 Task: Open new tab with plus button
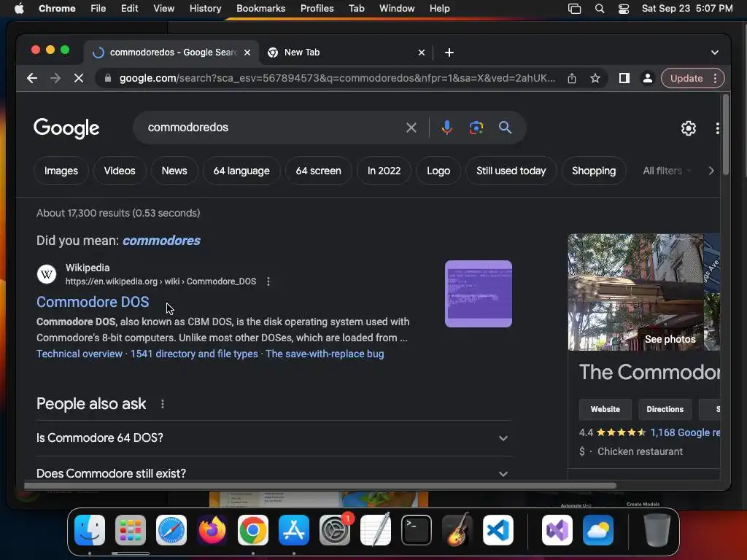point(449,52)
